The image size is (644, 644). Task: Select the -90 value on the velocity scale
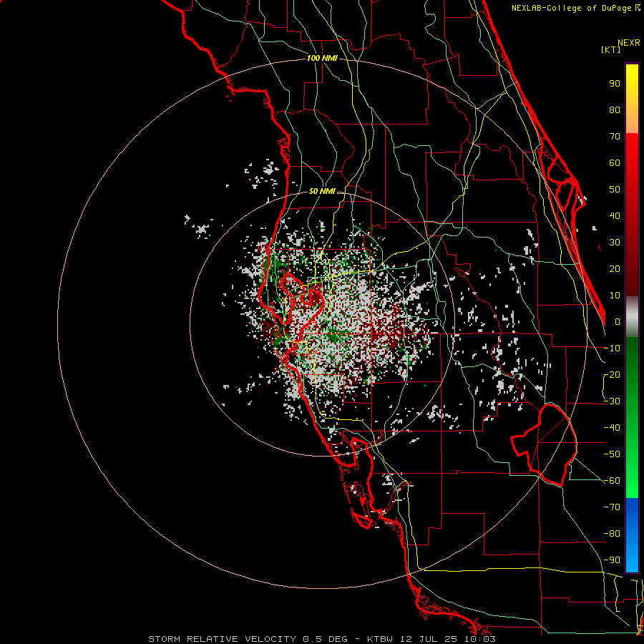tap(612, 560)
